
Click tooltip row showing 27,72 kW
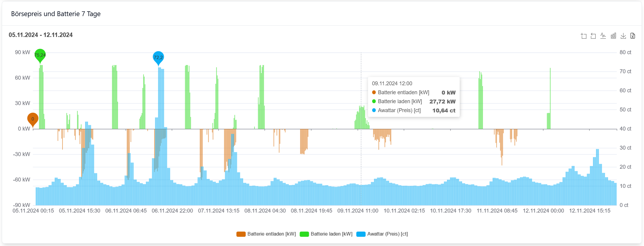[414, 101]
